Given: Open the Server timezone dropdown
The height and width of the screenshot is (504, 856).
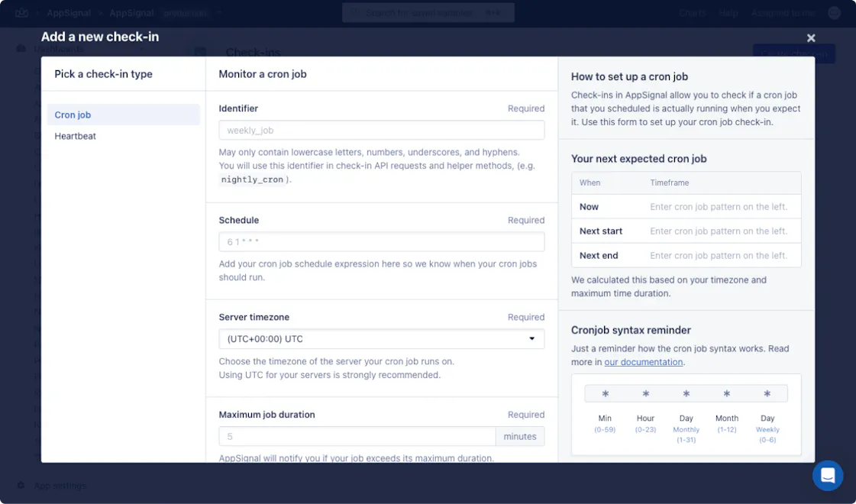Looking at the screenshot, I should (x=382, y=338).
